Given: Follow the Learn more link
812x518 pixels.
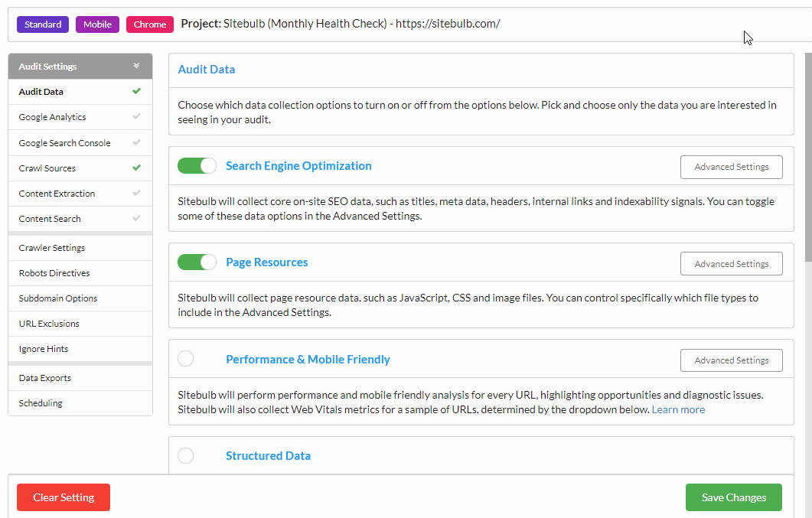Looking at the screenshot, I should point(678,409).
